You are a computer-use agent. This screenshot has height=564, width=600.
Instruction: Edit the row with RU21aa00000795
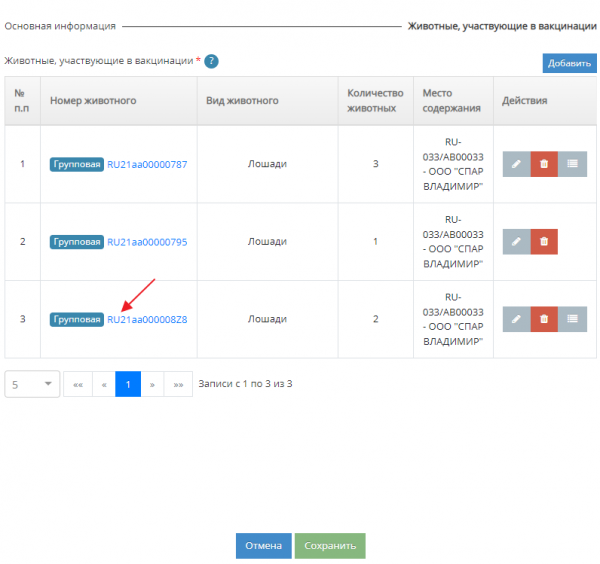(x=516, y=241)
